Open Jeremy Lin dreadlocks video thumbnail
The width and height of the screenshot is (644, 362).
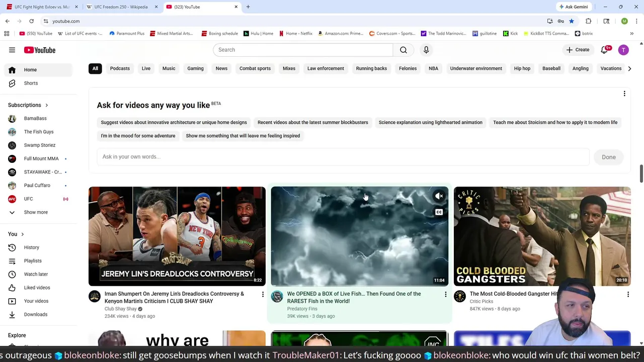click(x=177, y=236)
